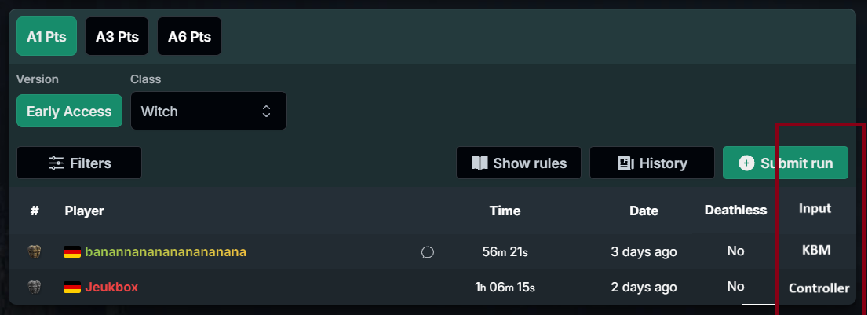The image size is (868, 315).
Task: Click the newspaper icon on History
Action: point(625,163)
